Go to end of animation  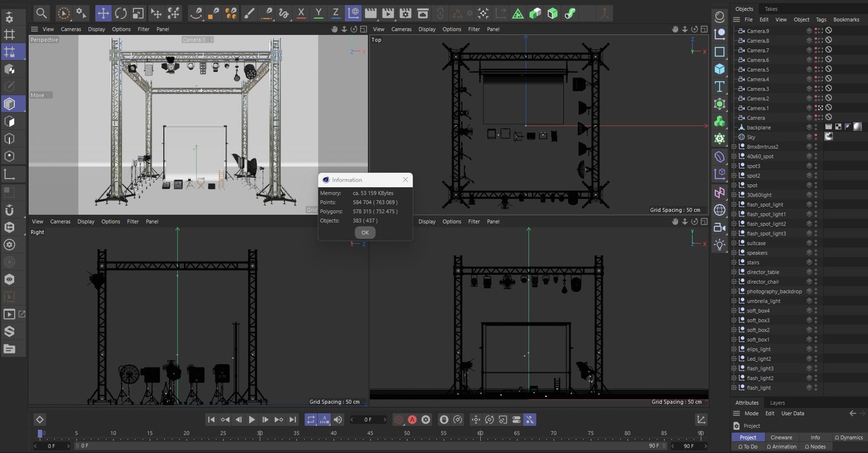pos(292,420)
